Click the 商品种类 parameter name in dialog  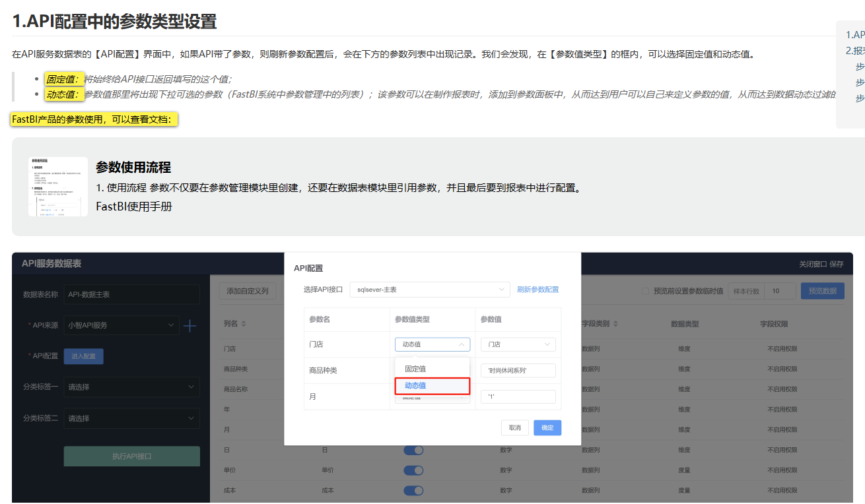pyautogui.click(x=323, y=371)
